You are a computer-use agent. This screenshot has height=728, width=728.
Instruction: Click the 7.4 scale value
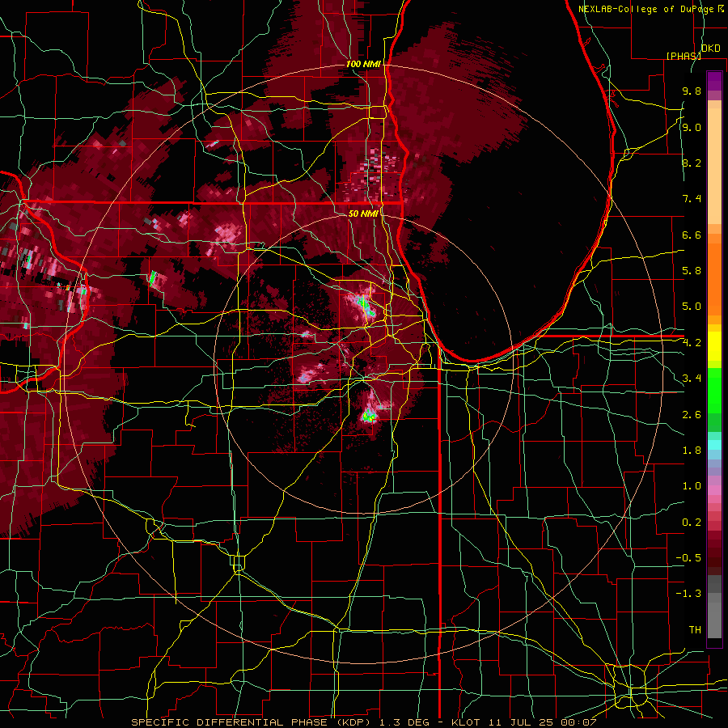pyautogui.click(x=692, y=199)
